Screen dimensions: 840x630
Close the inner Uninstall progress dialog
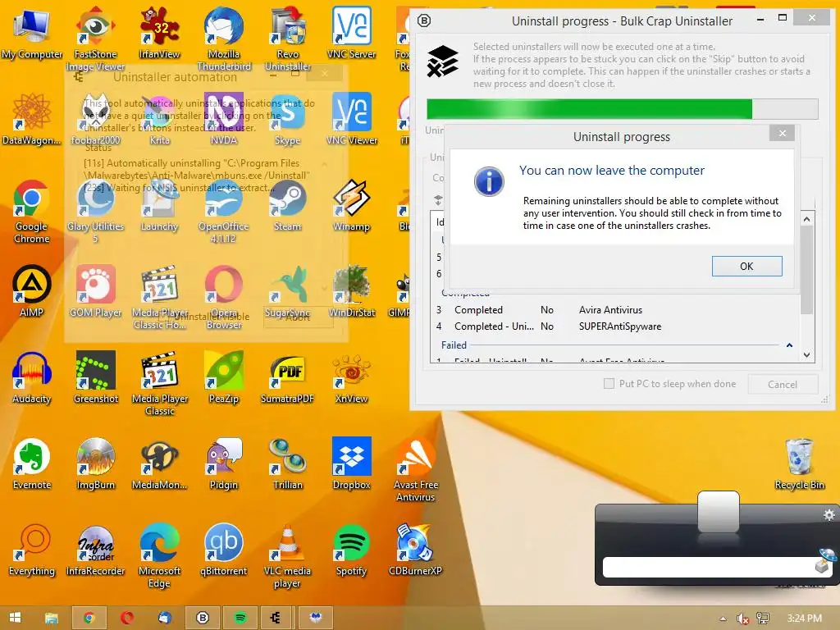tap(782, 134)
